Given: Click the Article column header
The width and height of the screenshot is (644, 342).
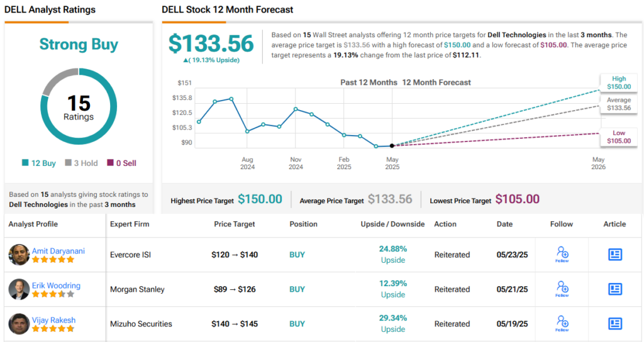Looking at the screenshot, I should coord(614,224).
